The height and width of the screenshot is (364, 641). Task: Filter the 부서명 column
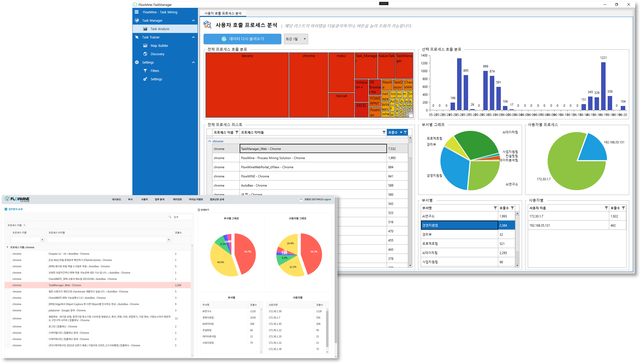tap(495, 208)
